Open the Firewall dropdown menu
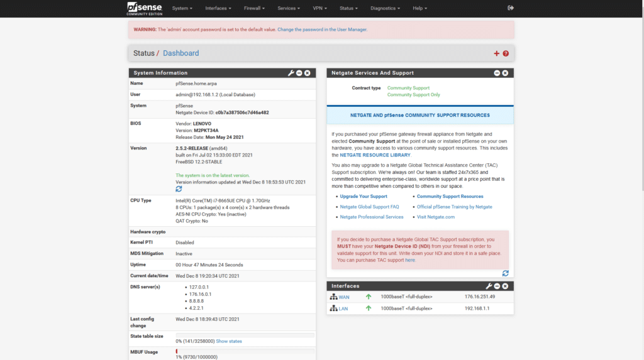644x360 pixels. click(x=254, y=8)
